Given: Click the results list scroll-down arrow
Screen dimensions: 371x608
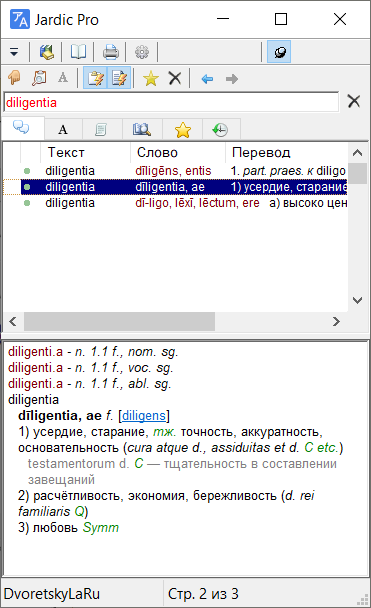Looking at the screenshot, I should 357,300.
